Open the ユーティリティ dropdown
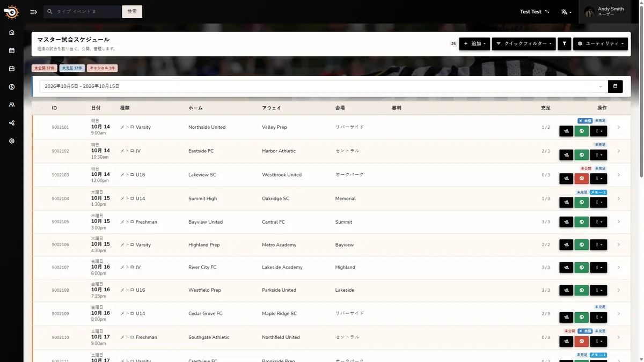This screenshot has width=644, height=362. [x=601, y=44]
